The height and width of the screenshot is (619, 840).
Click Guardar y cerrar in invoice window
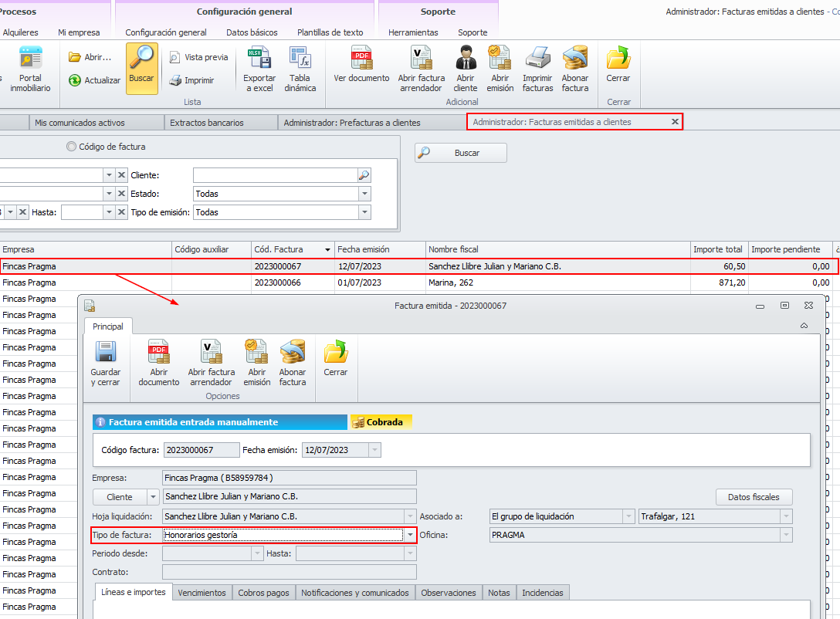tap(106, 363)
